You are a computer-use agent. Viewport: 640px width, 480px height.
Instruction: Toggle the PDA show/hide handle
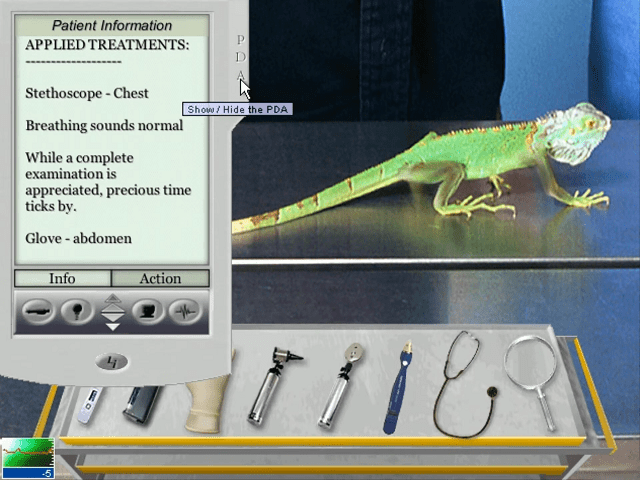pyautogui.click(x=240, y=58)
